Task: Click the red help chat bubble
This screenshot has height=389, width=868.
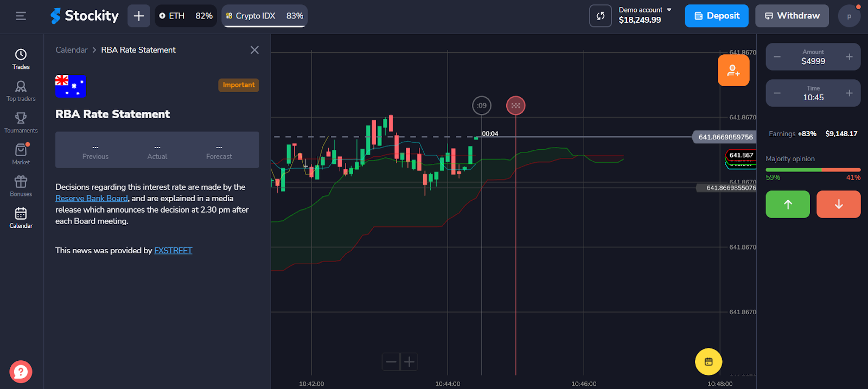Action: pyautogui.click(x=21, y=372)
